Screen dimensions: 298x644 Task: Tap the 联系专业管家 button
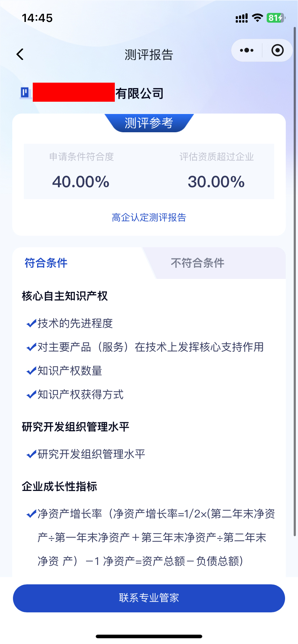pos(149,598)
